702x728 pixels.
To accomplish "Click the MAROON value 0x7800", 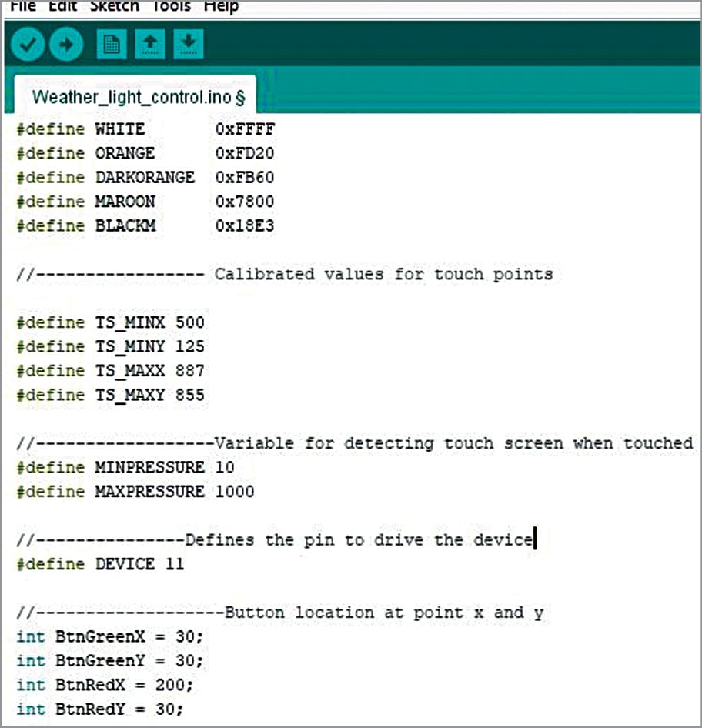I will pos(245,202).
